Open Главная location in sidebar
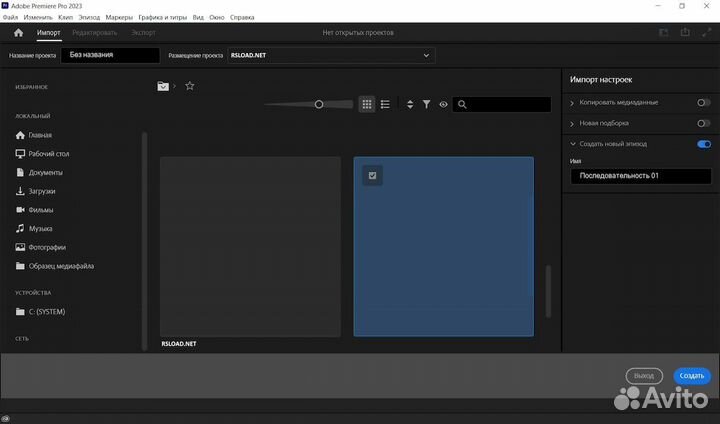This screenshot has height=424, width=720. click(34, 135)
